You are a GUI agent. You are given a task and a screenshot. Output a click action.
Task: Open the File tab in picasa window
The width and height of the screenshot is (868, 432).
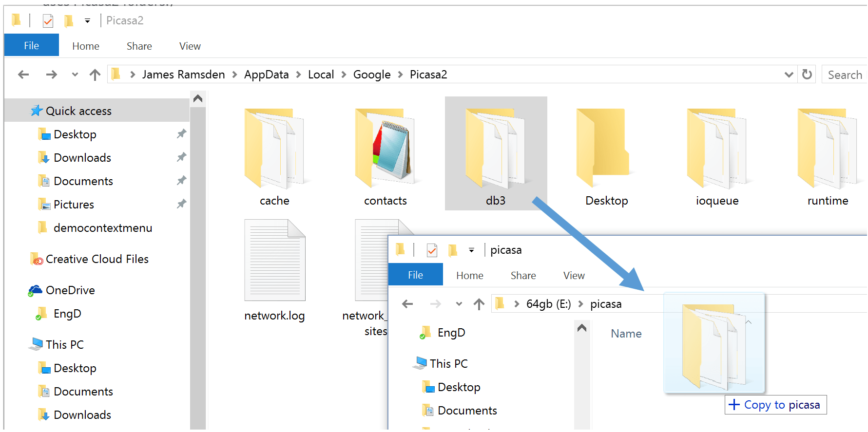[415, 275]
